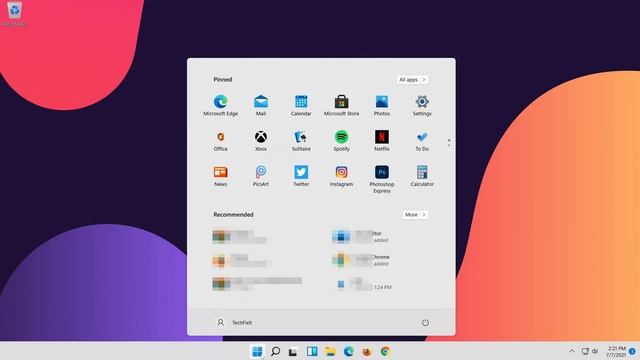Open the clock and date flyout
640x360 pixels.
[x=616, y=351]
